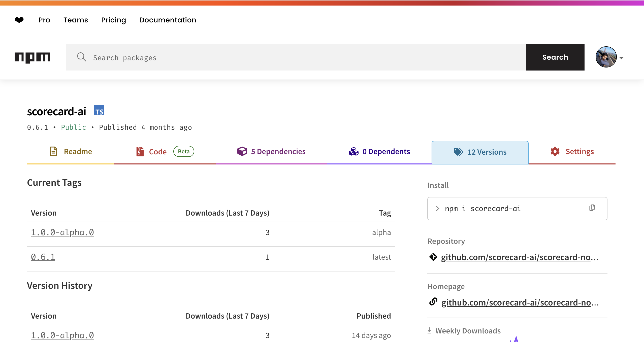Open the Pricing menu item

[113, 20]
